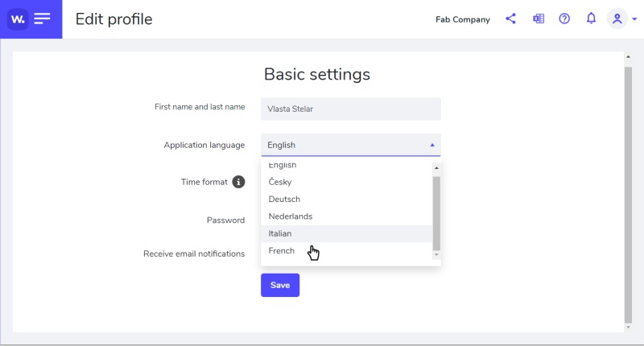Viewport: 644px width, 346px height.
Task: Click the share icon in the header
Action: (x=510, y=19)
